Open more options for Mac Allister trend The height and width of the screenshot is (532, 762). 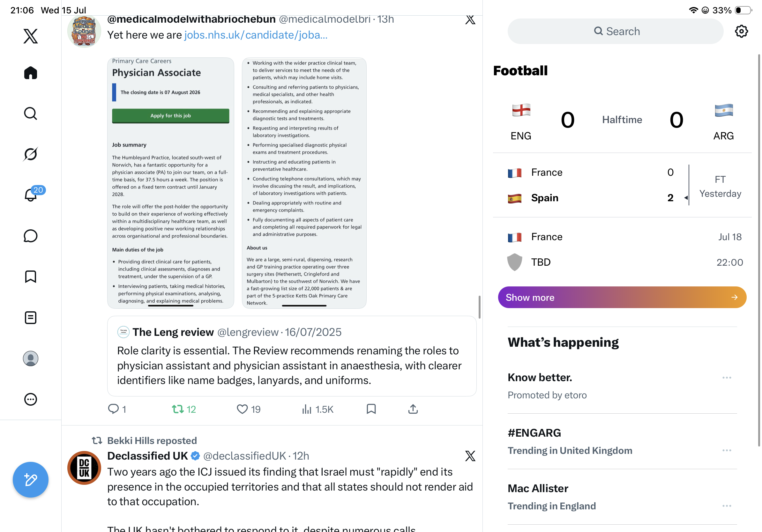(727, 506)
